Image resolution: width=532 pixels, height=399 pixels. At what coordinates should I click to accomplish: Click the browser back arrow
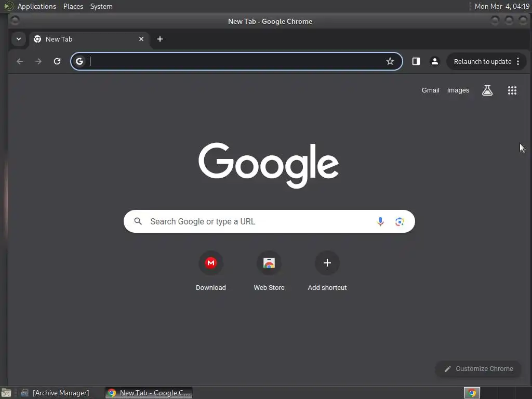20,61
